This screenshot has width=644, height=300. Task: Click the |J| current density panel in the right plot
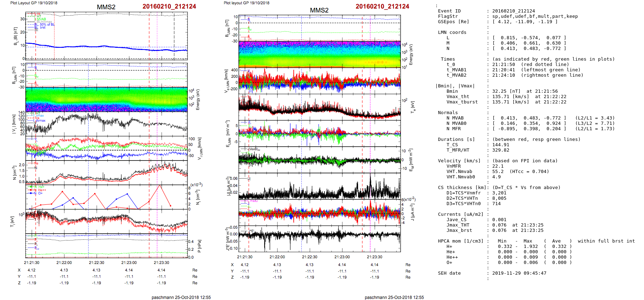pyautogui.click(x=320, y=187)
